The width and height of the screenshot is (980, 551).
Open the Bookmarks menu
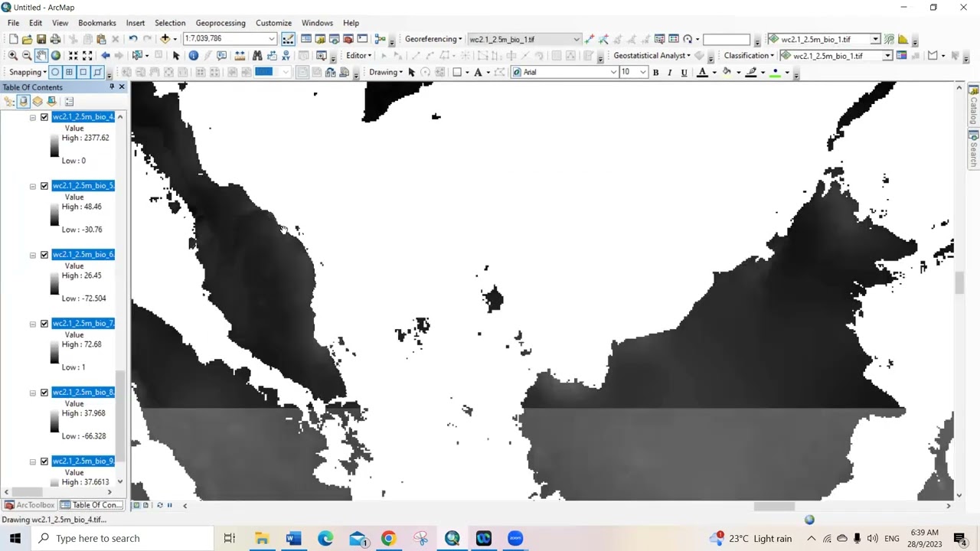pyautogui.click(x=97, y=23)
